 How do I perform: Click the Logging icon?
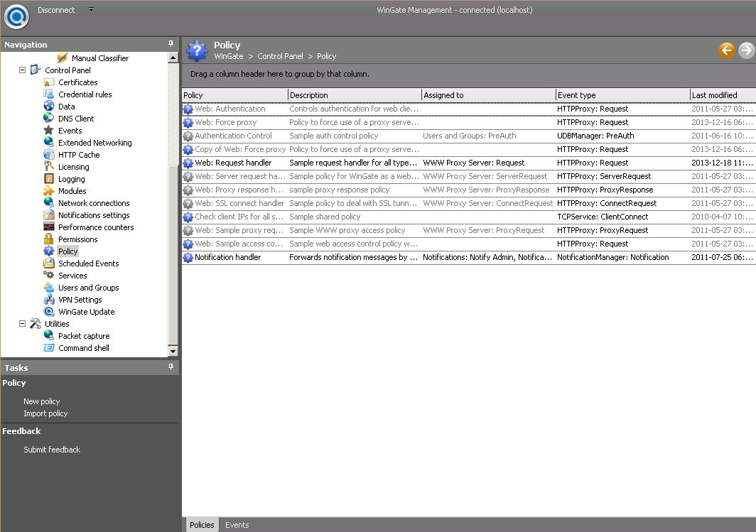point(49,178)
